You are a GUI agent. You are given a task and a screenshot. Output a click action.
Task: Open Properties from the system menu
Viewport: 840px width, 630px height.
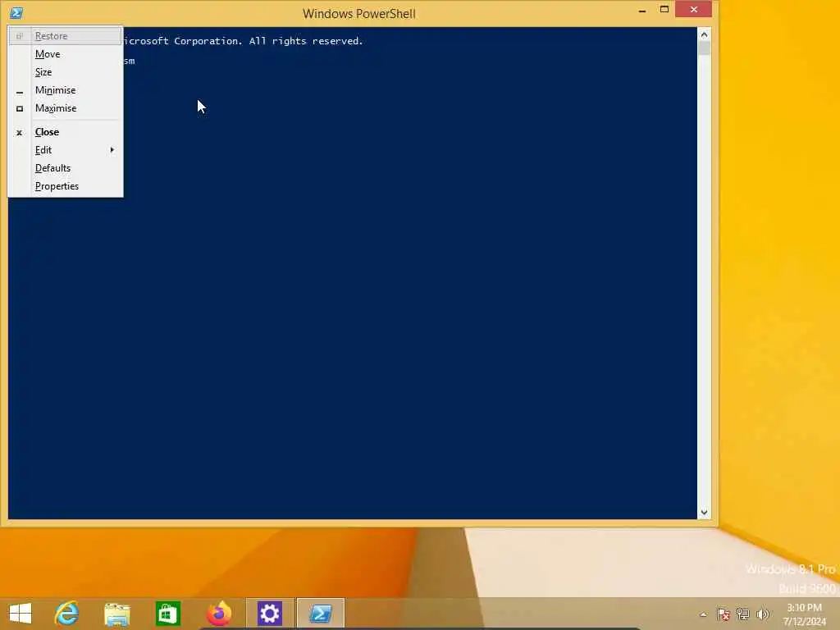(66, 186)
